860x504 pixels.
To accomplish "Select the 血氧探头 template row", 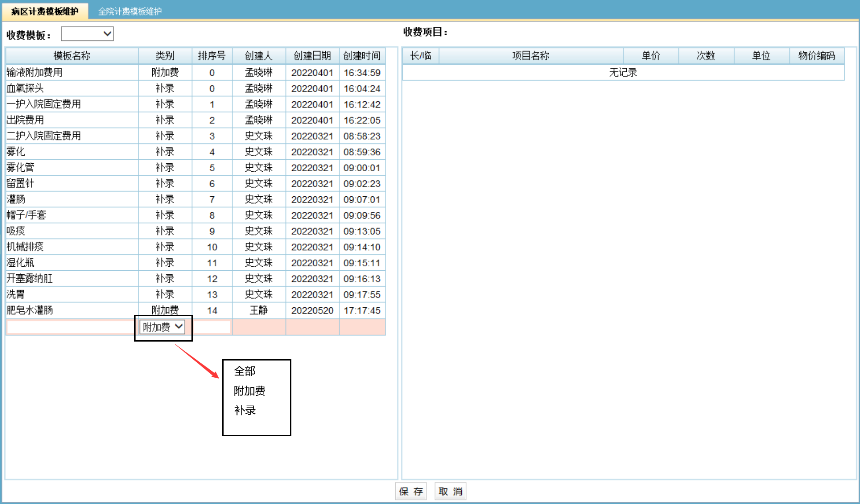I will [x=25, y=88].
